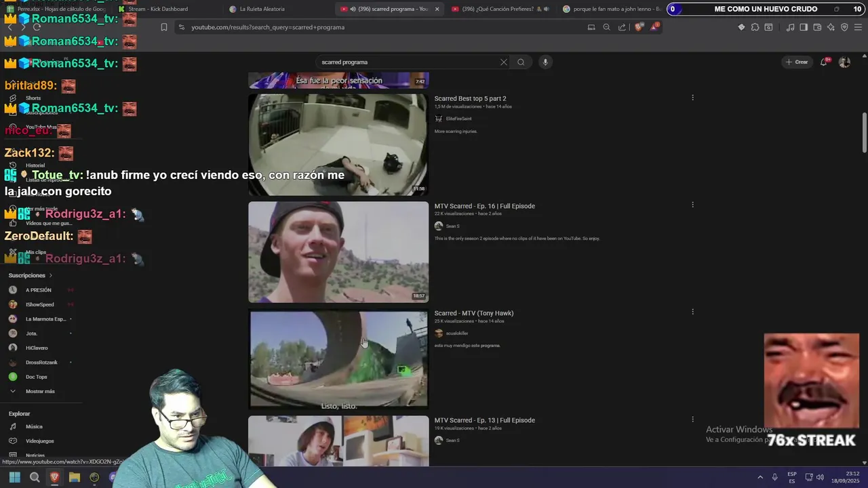Visit the EliteFireSaint channel

coord(458,119)
